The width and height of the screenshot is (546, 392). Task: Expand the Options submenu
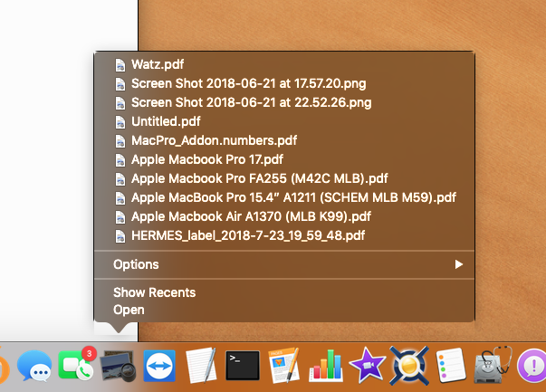coord(283,264)
